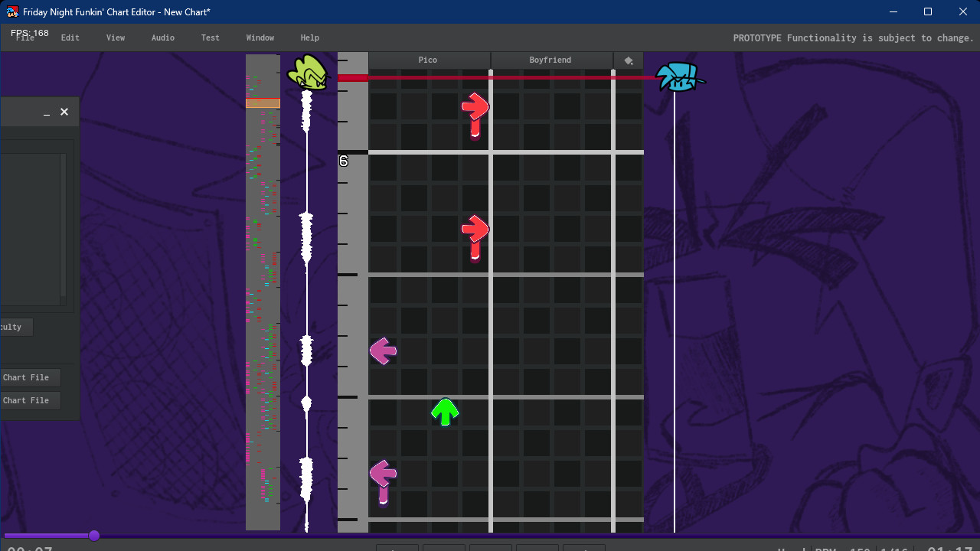The width and height of the screenshot is (980, 551).
Task: Click the Boyfriend strumline header
Action: (x=551, y=60)
